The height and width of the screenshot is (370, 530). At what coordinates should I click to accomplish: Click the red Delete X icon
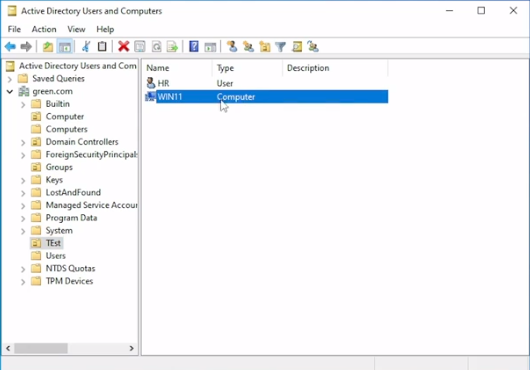coord(124,46)
